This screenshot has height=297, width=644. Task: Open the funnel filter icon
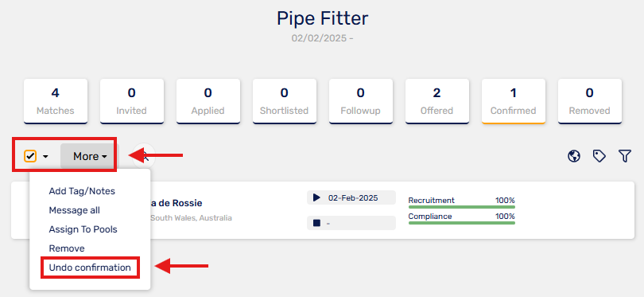624,156
